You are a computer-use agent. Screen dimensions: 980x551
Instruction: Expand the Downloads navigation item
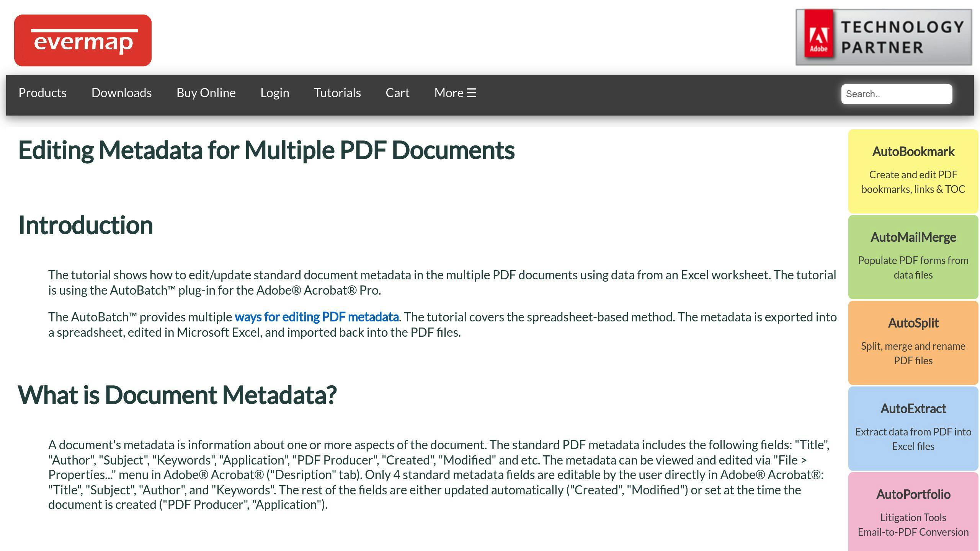point(121,92)
